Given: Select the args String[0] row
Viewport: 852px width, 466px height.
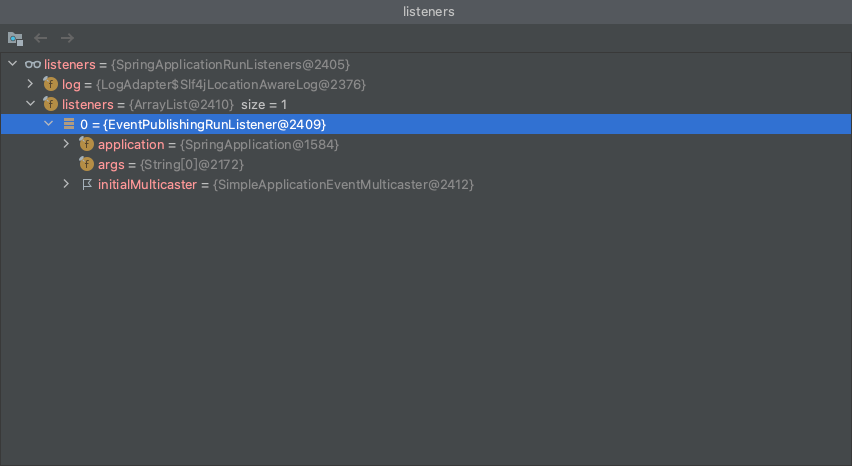Looking at the screenshot, I should (x=170, y=164).
